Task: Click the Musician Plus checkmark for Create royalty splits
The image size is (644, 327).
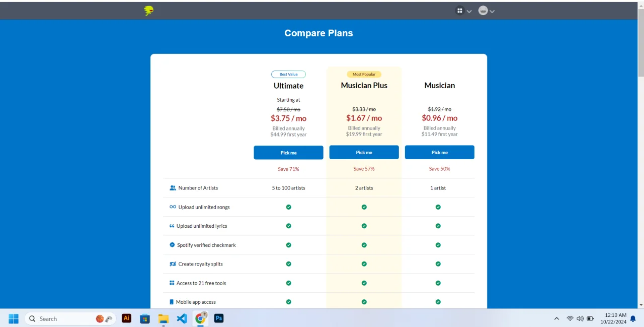Action: coord(364,264)
